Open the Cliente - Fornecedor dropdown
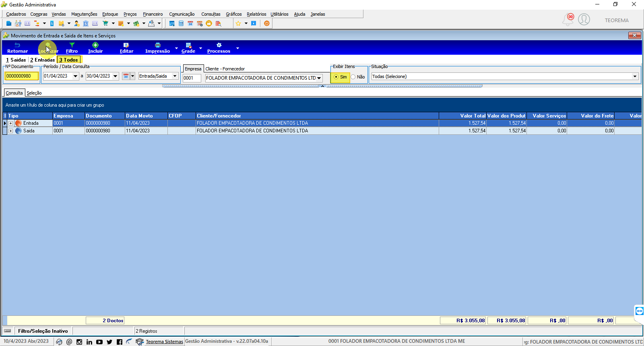The height and width of the screenshot is (346, 644). click(x=319, y=78)
